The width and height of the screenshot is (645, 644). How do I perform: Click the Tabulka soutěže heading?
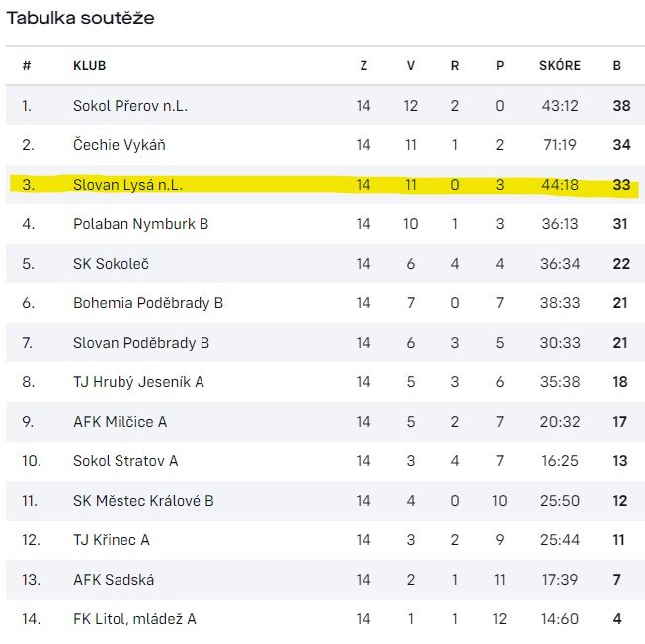pyautogui.click(x=81, y=18)
